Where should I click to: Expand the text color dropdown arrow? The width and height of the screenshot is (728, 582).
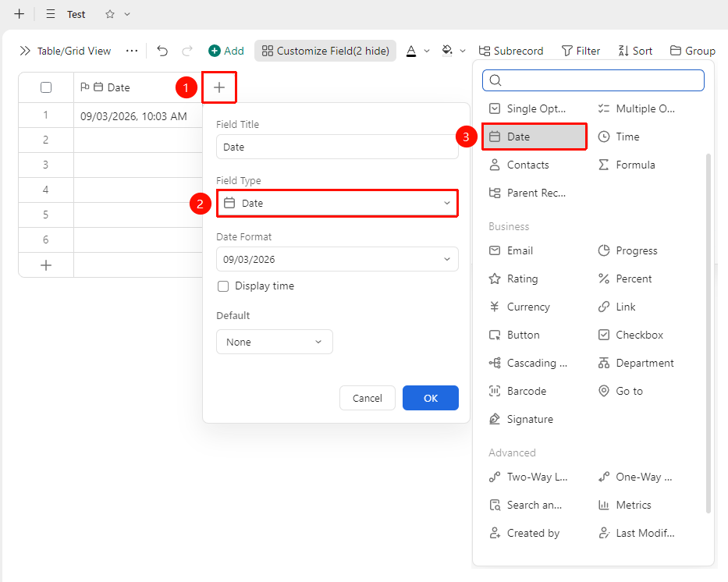[427, 51]
